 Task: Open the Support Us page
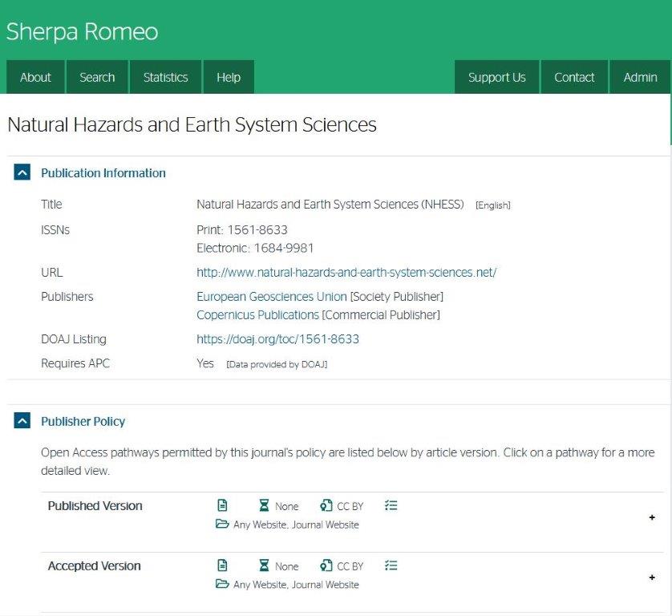pyautogui.click(x=496, y=77)
